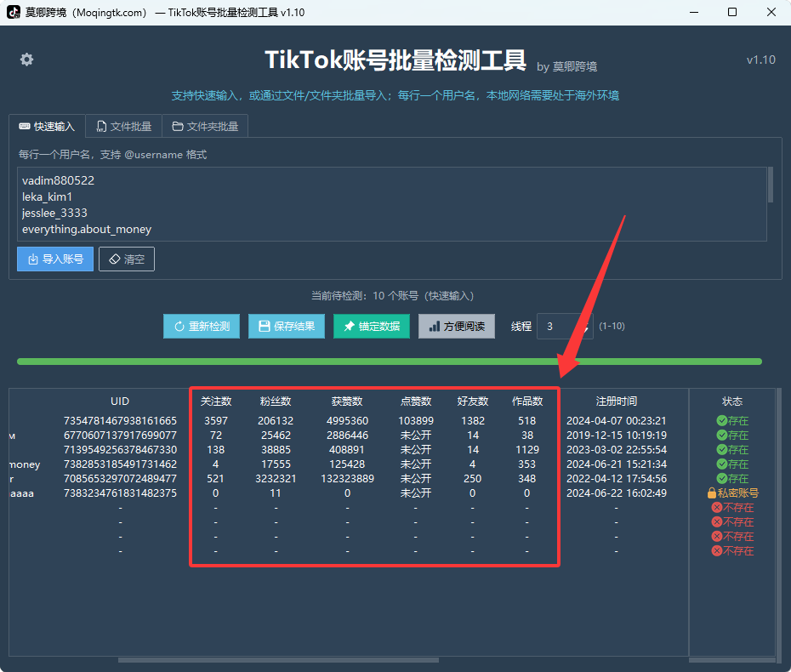Click the by 莫卿跨境 author label

click(566, 66)
